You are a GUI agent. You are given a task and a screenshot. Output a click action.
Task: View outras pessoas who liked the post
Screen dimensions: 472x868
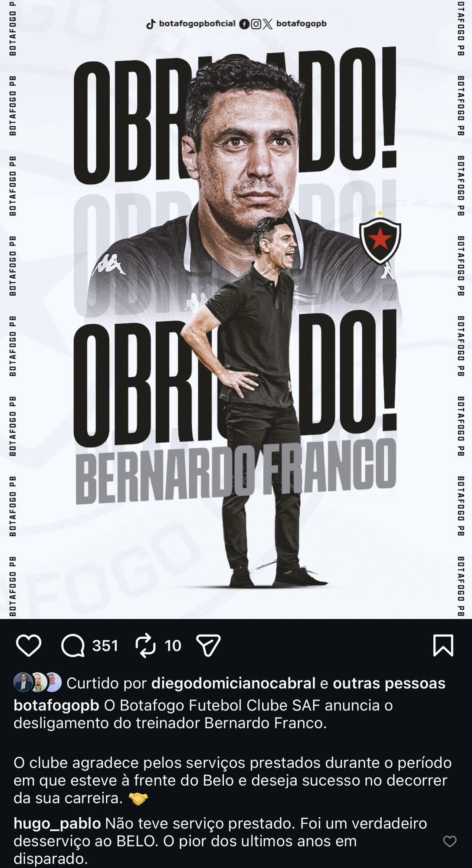point(389,683)
